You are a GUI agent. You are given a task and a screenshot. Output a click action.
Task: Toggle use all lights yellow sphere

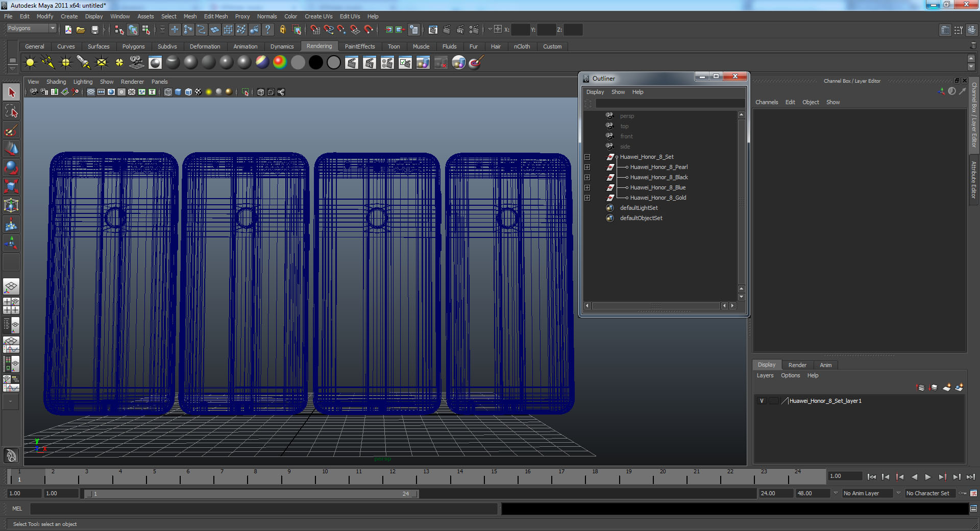click(209, 92)
